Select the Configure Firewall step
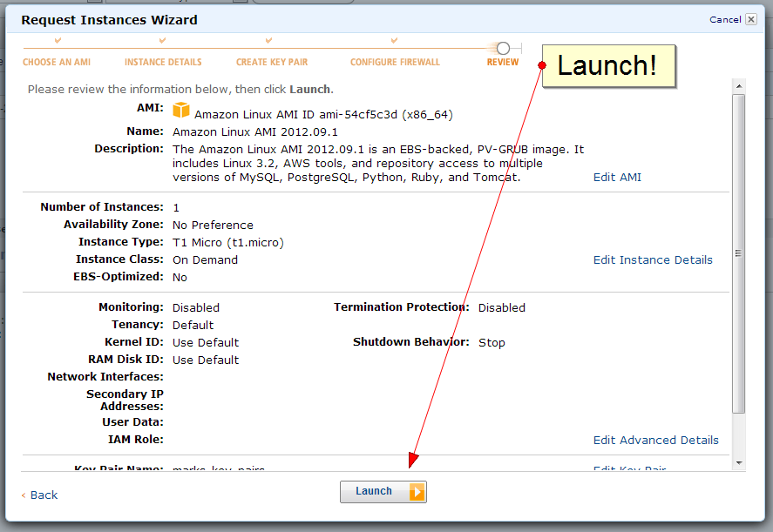This screenshot has height=532, width=773. pos(395,62)
